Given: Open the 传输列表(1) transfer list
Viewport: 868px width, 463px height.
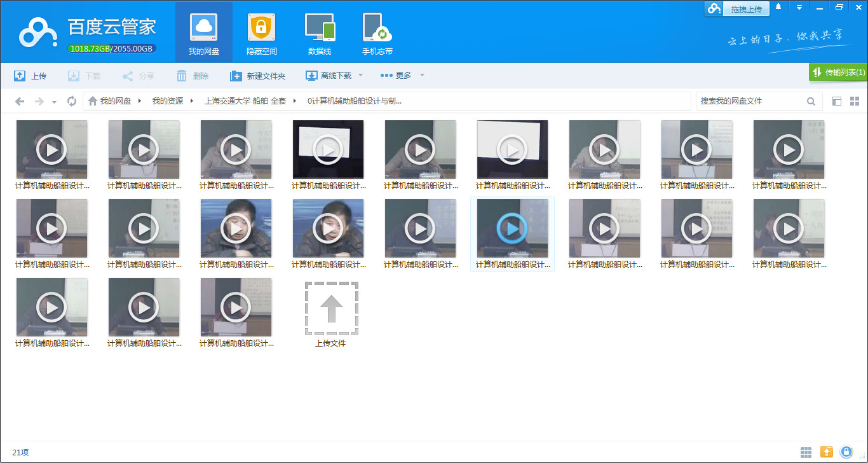Looking at the screenshot, I should tap(839, 73).
